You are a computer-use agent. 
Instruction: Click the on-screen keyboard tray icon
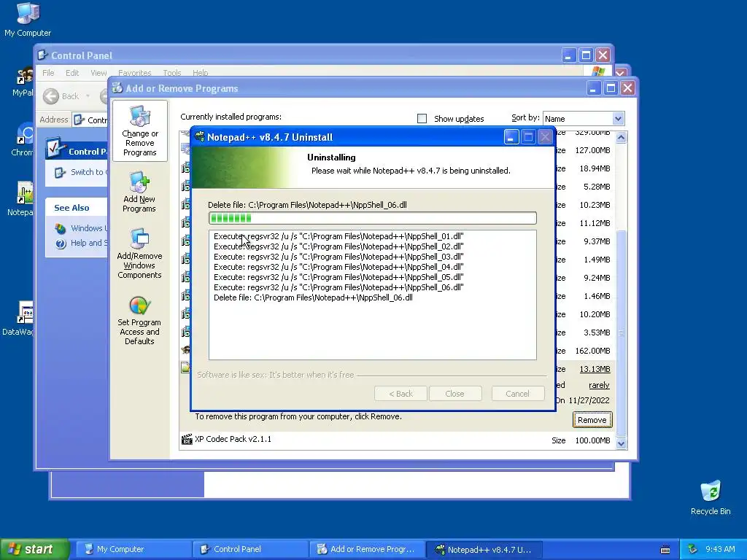665,549
